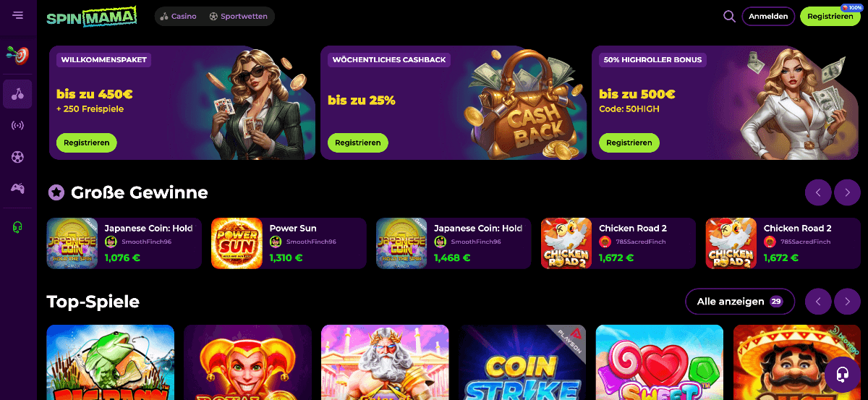Register via the Willkommenspaket banner button
Screen dimensions: 868x400
86,142
